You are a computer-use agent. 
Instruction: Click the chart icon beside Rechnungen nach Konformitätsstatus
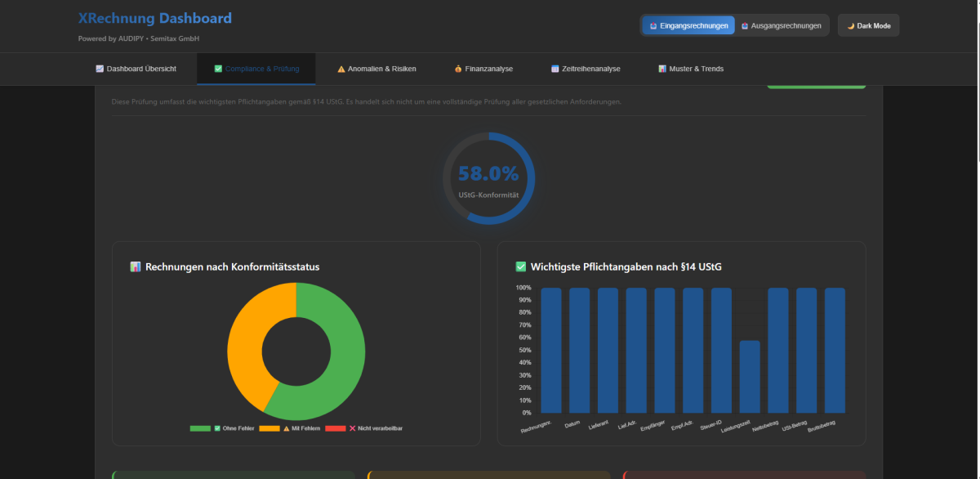click(136, 267)
